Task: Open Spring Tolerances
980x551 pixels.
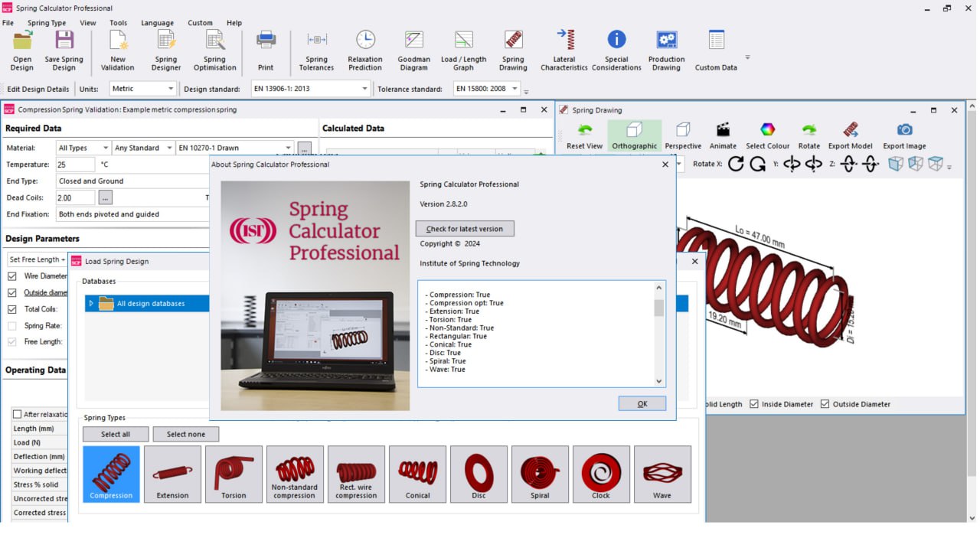Action: coord(316,51)
